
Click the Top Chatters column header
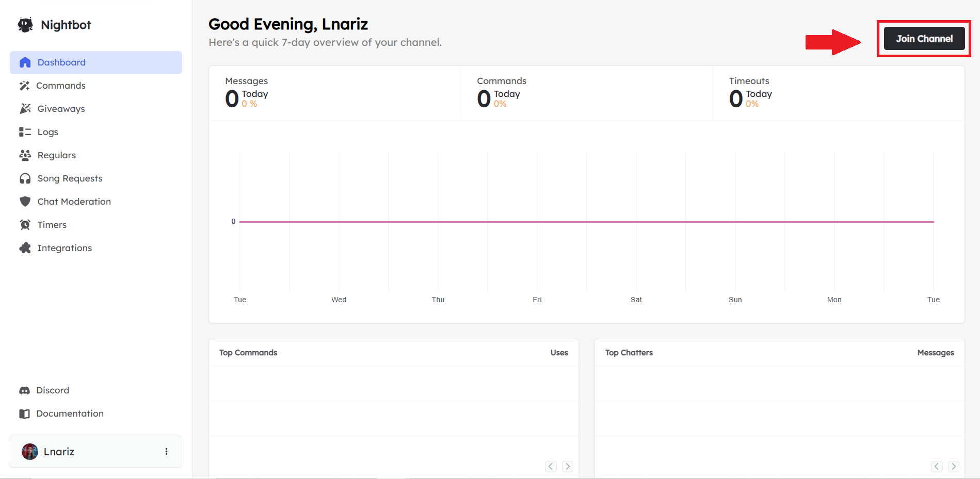[x=629, y=353]
